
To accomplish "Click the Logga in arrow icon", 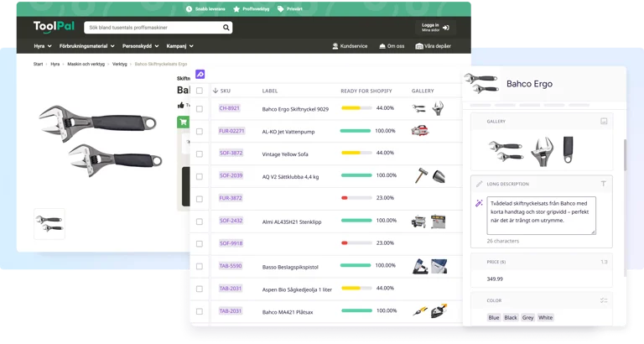I will tap(446, 28).
